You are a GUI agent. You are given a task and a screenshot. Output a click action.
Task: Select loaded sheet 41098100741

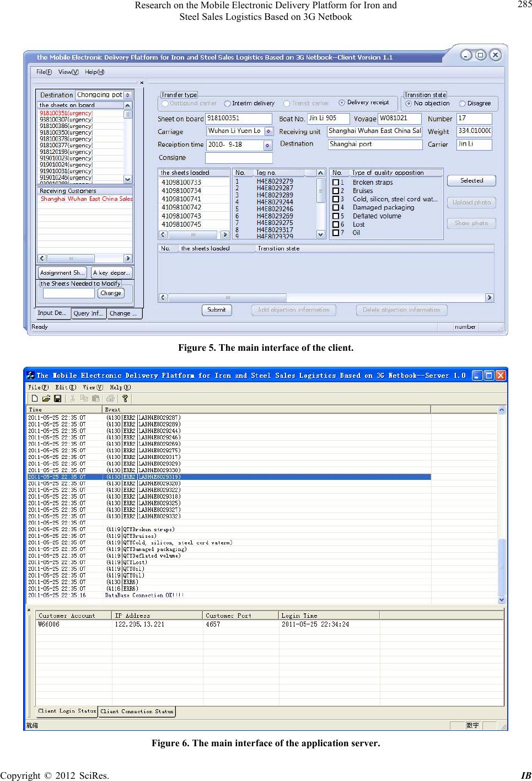(x=193, y=199)
